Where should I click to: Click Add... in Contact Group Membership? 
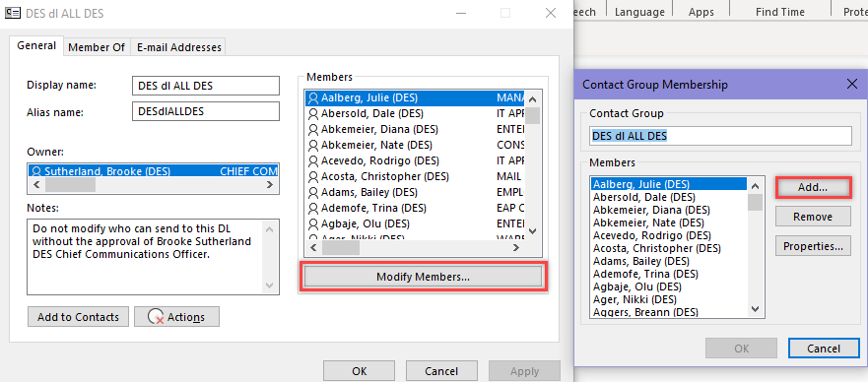click(813, 187)
